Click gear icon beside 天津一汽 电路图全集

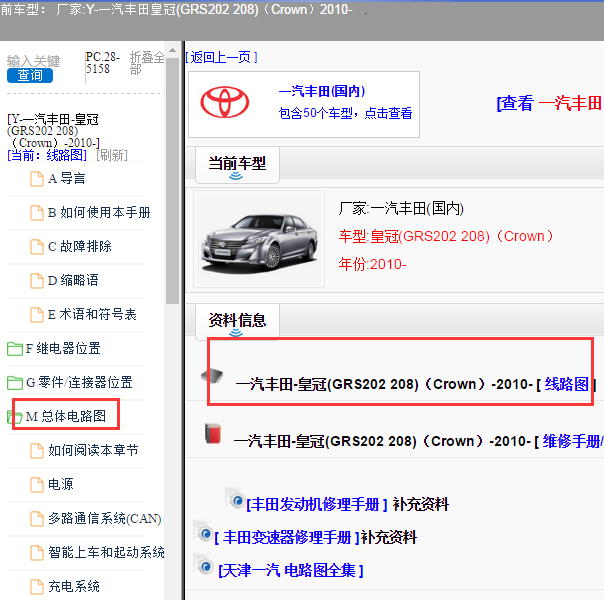(x=203, y=565)
